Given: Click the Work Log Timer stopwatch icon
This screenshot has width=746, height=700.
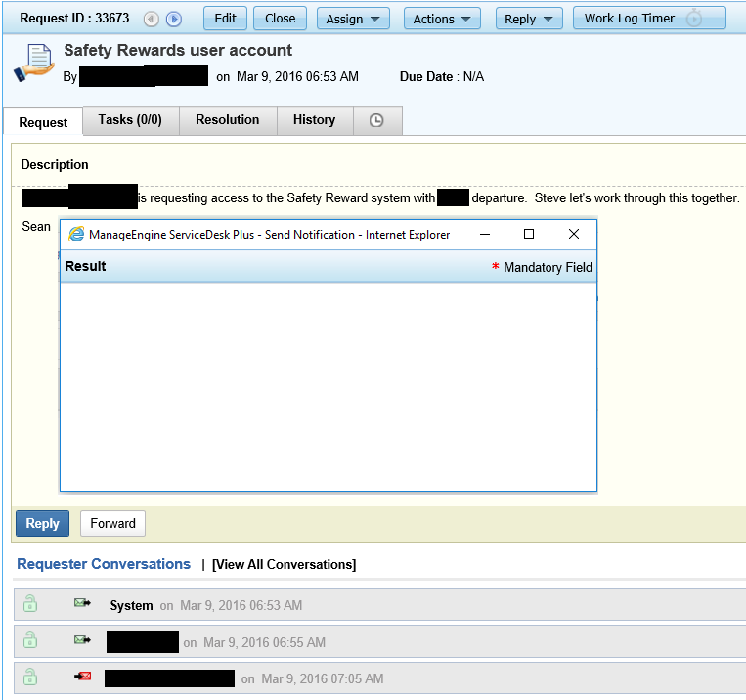Looking at the screenshot, I should 694,19.
